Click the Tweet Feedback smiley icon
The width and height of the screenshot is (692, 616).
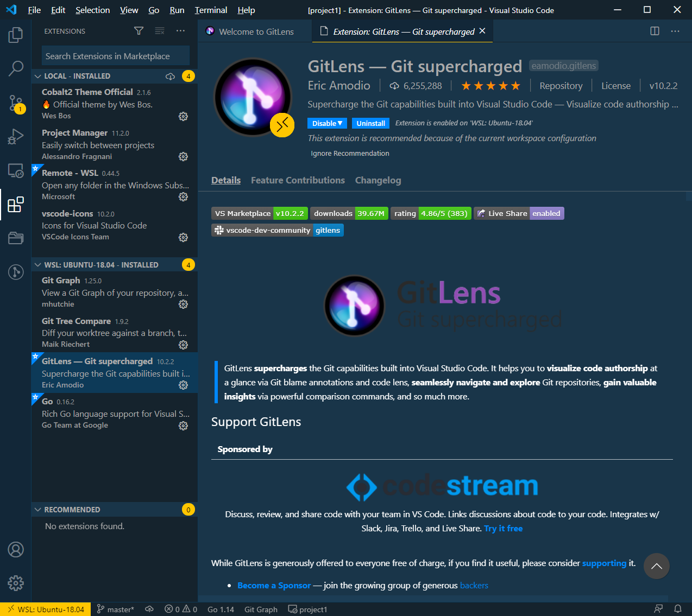658,609
